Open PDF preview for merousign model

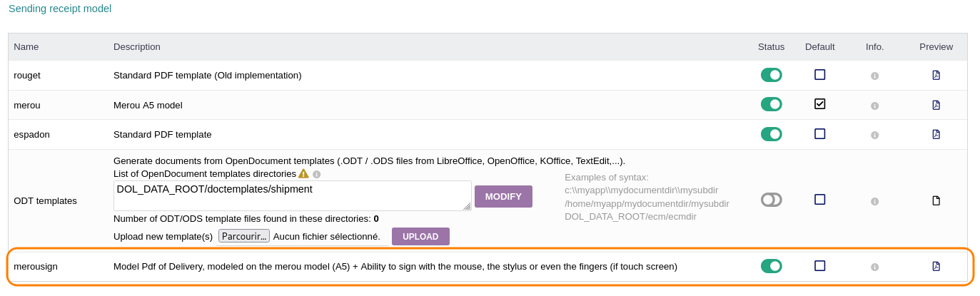pos(936,266)
